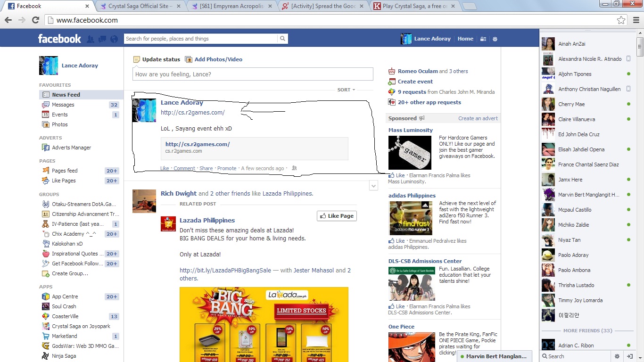Open friend requests icon in top bar
644x362 pixels.
pyautogui.click(x=91, y=39)
